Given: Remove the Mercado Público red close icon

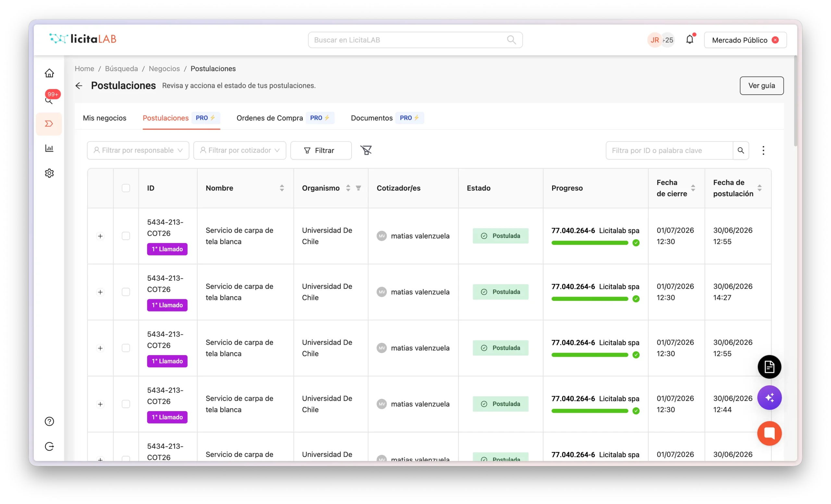Looking at the screenshot, I should point(775,40).
